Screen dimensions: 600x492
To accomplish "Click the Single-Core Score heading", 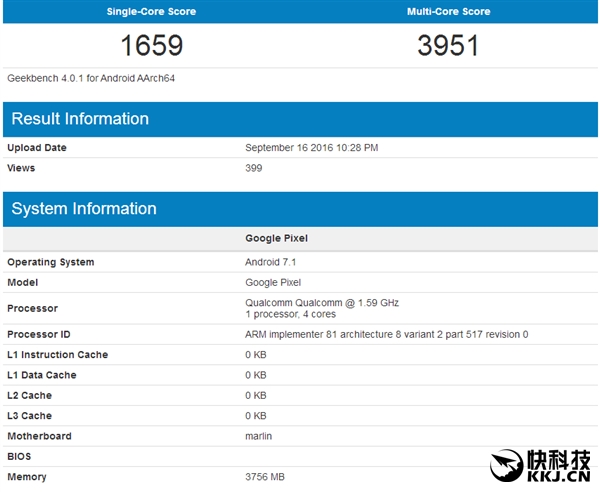I will pos(151,12).
